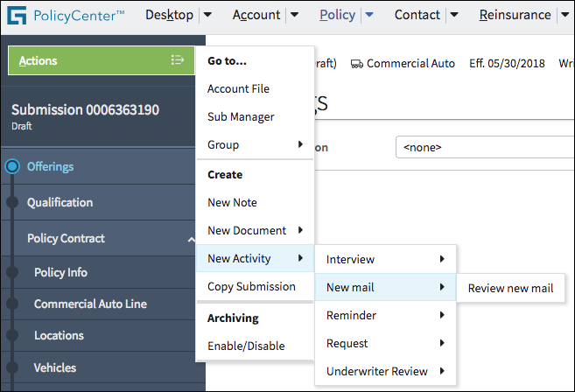Choose Review new mail from submenu

510,288
